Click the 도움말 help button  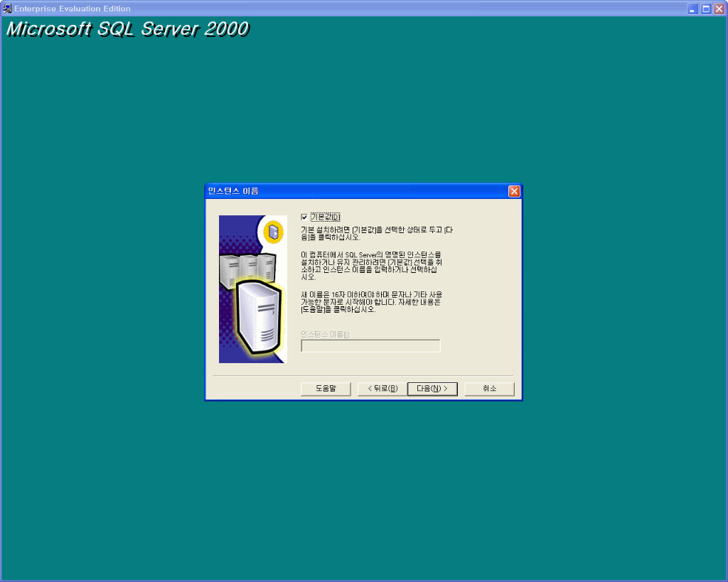[326, 389]
